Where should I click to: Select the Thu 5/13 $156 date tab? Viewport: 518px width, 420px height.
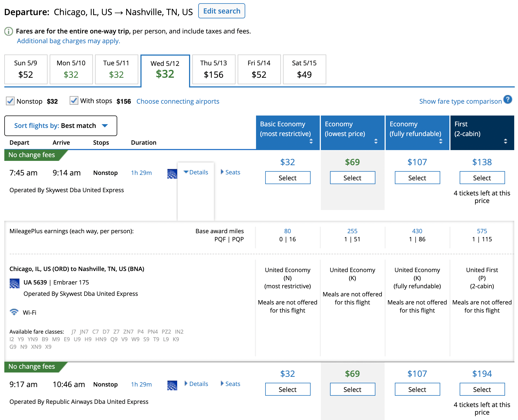click(x=214, y=69)
